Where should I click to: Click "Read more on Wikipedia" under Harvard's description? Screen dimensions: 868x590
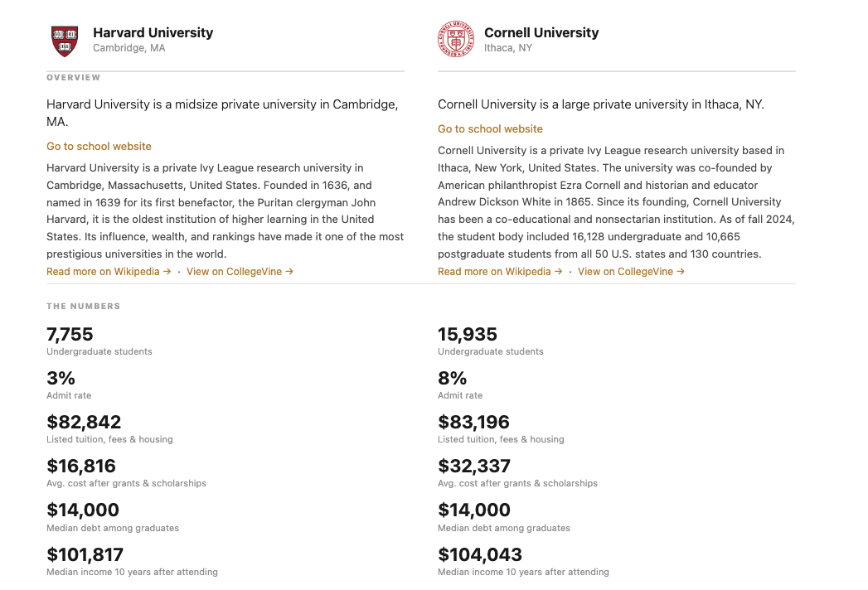click(x=102, y=271)
